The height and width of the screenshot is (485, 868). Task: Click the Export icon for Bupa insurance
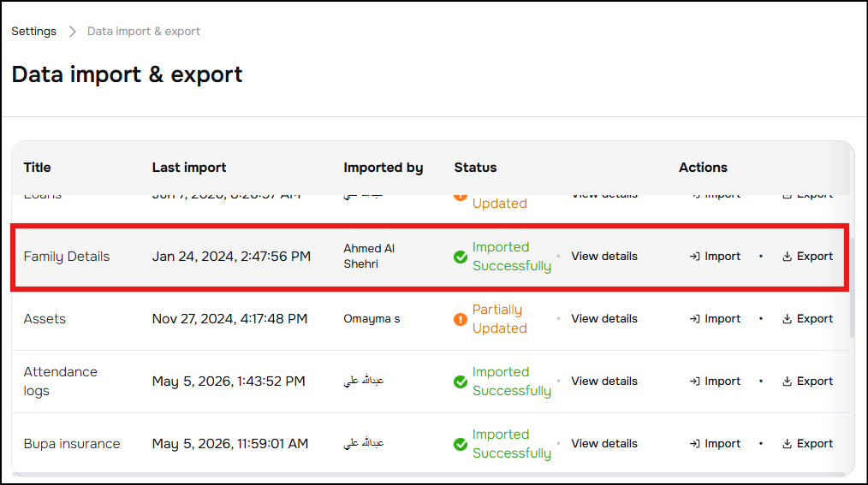787,444
